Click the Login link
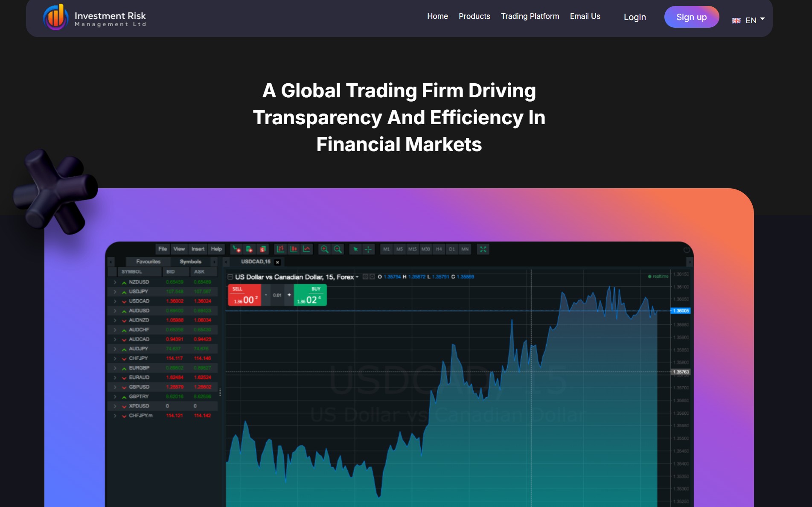This screenshot has width=812, height=507. pyautogui.click(x=634, y=17)
